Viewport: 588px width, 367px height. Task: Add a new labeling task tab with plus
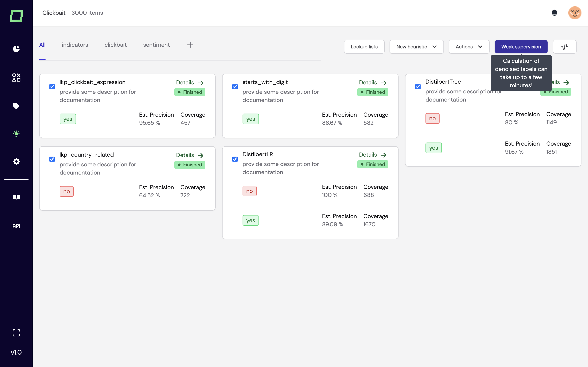tap(190, 45)
